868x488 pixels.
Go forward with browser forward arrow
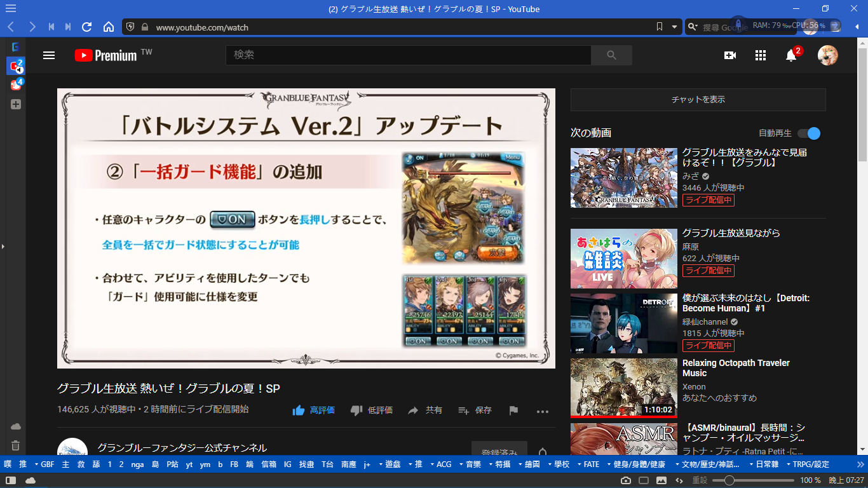pyautogui.click(x=32, y=27)
